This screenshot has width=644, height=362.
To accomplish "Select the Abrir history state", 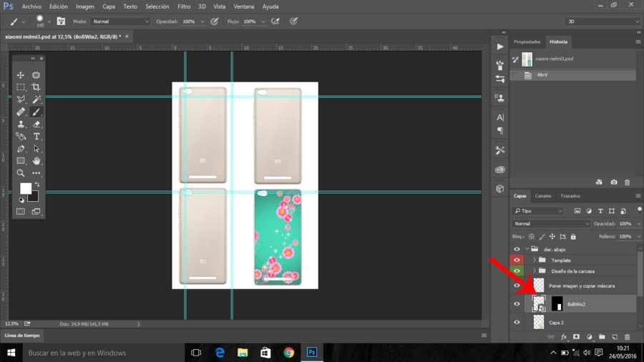I will [573, 74].
